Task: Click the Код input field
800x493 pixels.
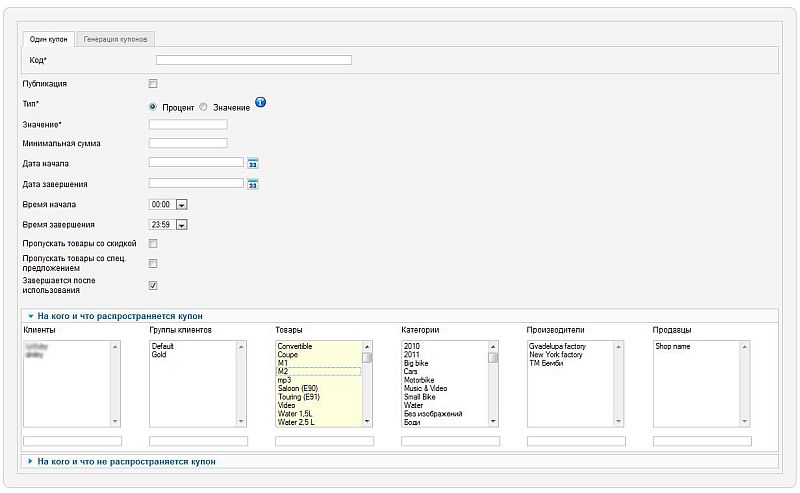Action: 254,60
